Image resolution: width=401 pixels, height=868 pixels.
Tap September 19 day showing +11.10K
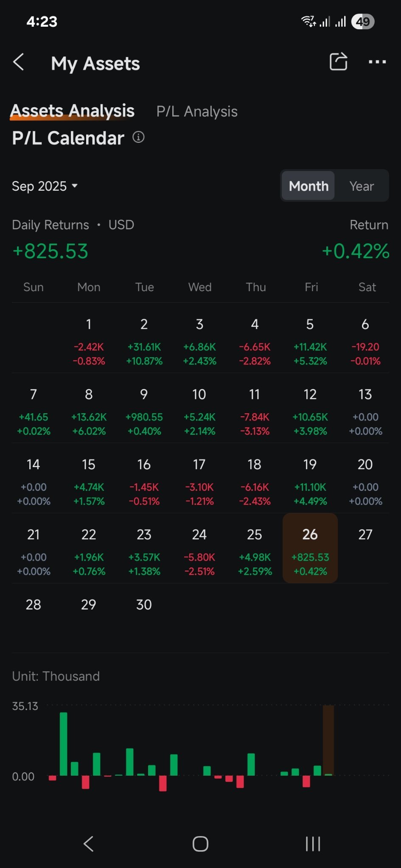[x=310, y=481]
